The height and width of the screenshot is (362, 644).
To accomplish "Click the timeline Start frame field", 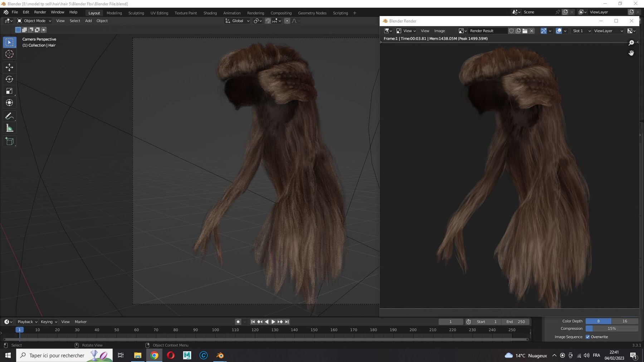I will tap(487, 322).
